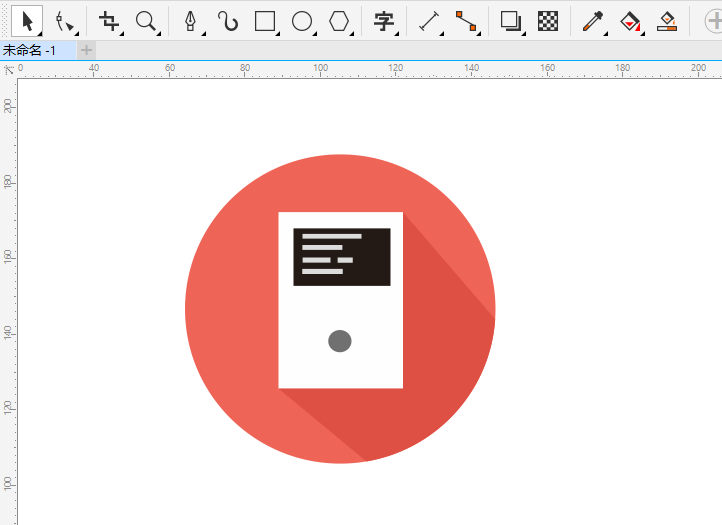Click the ruler origin corner icon
Viewport: 722px width, 525px height.
9,70
